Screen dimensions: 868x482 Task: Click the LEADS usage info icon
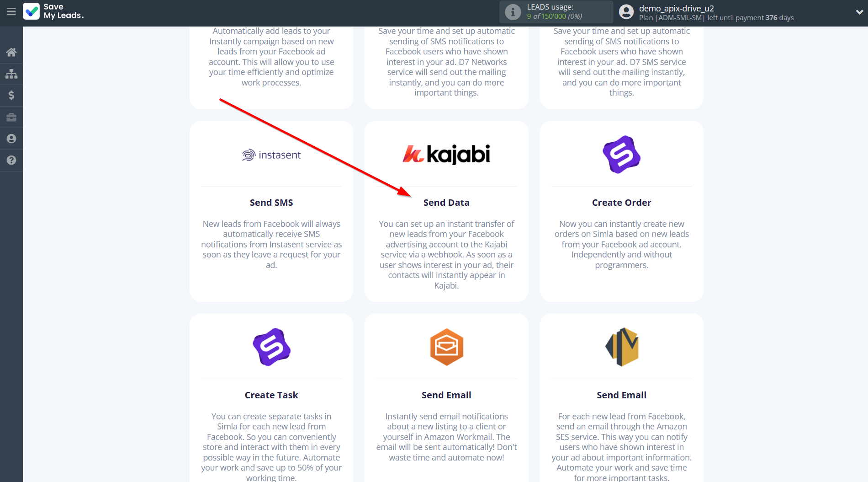512,12
